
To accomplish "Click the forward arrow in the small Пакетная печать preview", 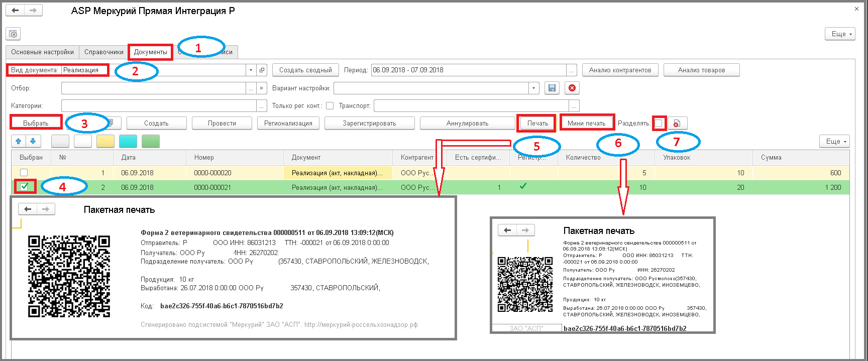I will point(525,230).
